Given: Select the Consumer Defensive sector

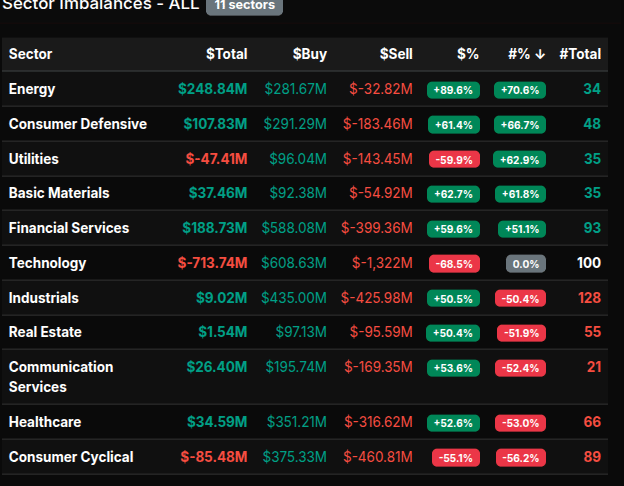Looking at the screenshot, I should 78,124.
